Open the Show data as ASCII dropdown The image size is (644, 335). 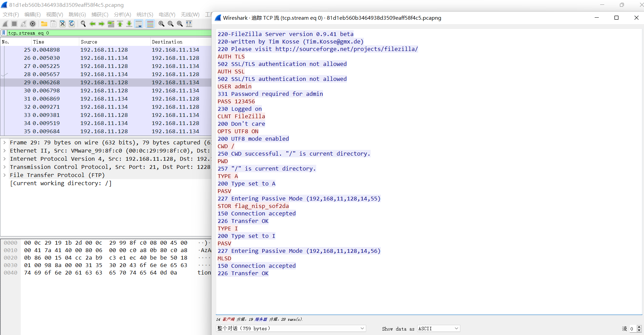pyautogui.click(x=439, y=329)
